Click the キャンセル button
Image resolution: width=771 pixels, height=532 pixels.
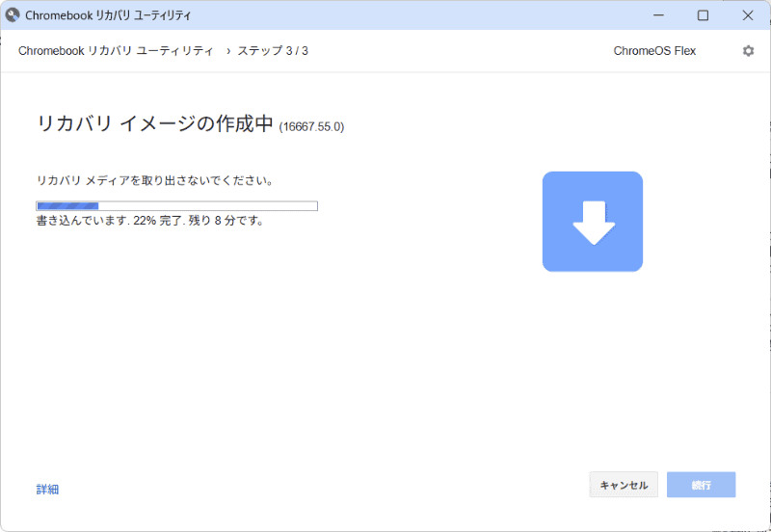pyautogui.click(x=624, y=485)
